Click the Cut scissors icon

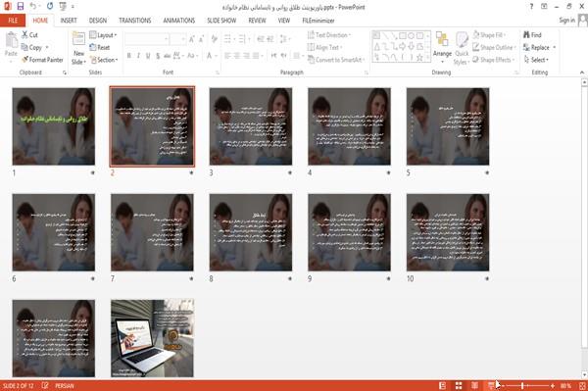(x=24, y=34)
